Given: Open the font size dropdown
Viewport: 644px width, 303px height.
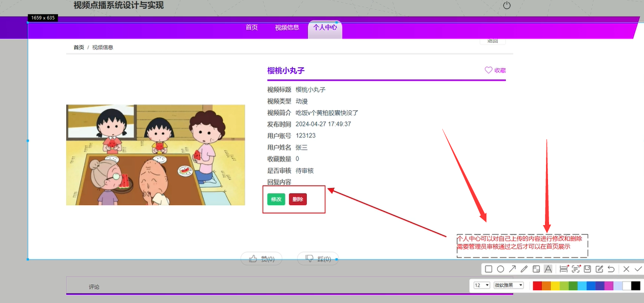Looking at the screenshot, I should click(x=482, y=285).
